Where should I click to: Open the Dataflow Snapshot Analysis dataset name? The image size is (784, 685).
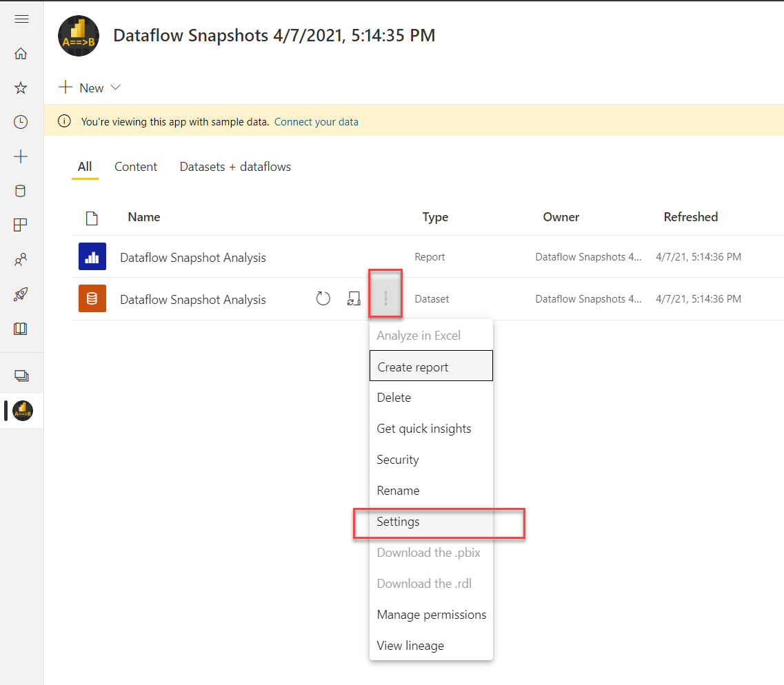(x=193, y=300)
